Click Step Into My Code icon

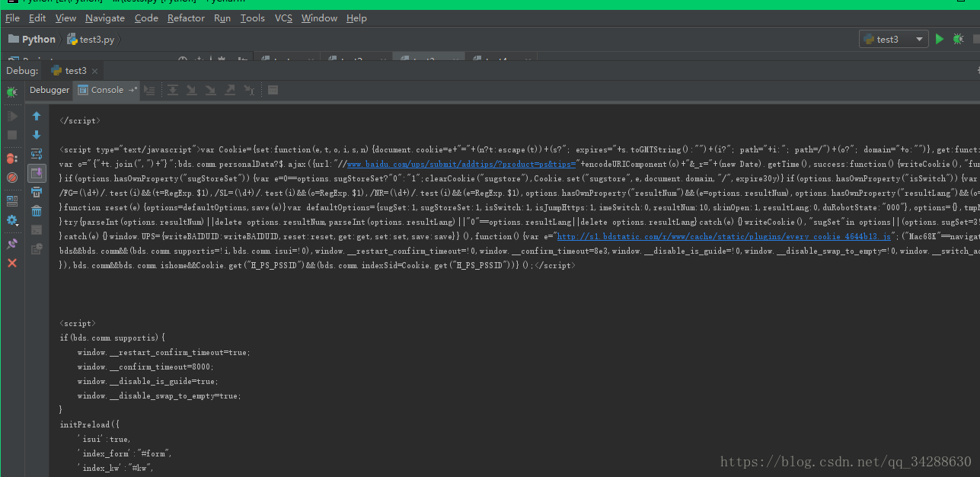pos(211,91)
